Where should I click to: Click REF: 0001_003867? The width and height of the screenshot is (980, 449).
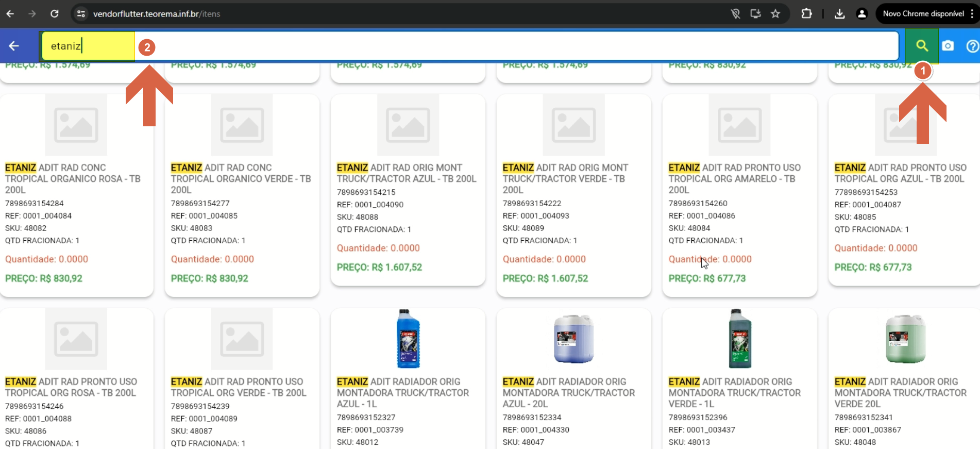[x=868, y=430]
